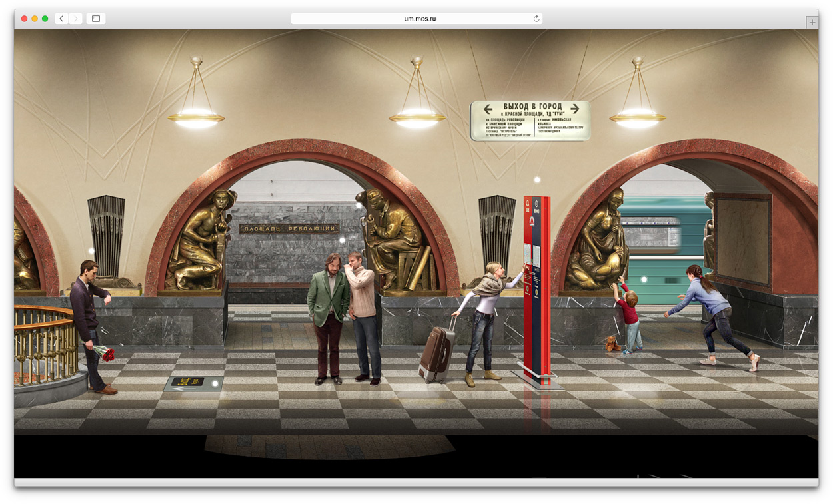This screenshot has height=504, width=833.
Task: Click the browser forward arrow button
Action: coord(75,19)
